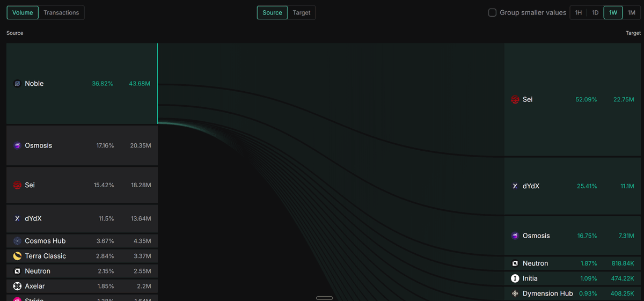Image resolution: width=644 pixels, height=301 pixels.
Task: Set timeframe to 1M
Action: tap(632, 12)
